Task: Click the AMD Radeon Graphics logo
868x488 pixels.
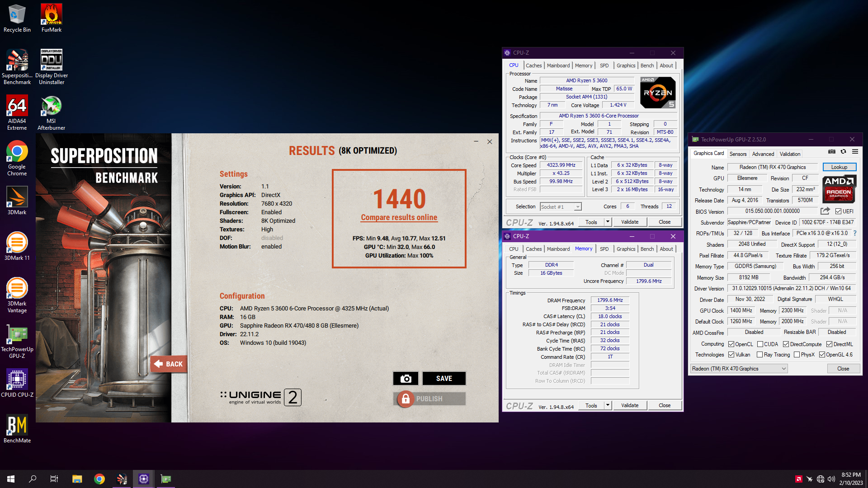Action: tap(839, 188)
